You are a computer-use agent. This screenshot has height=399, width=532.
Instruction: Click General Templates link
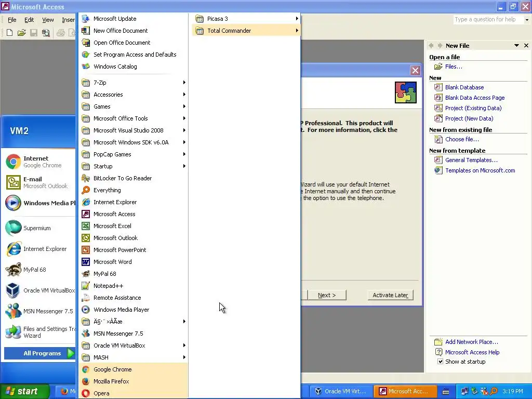coord(471,160)
